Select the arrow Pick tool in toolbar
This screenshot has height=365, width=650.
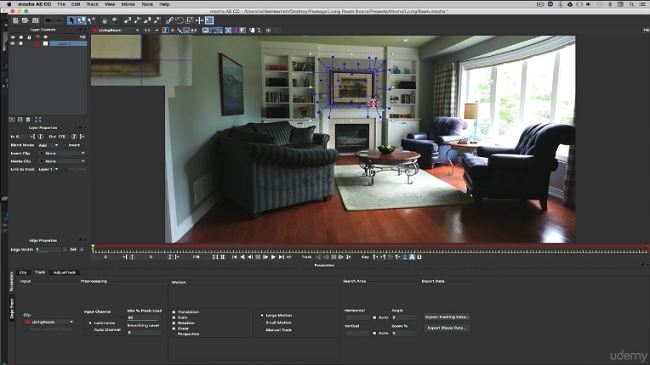72,20
